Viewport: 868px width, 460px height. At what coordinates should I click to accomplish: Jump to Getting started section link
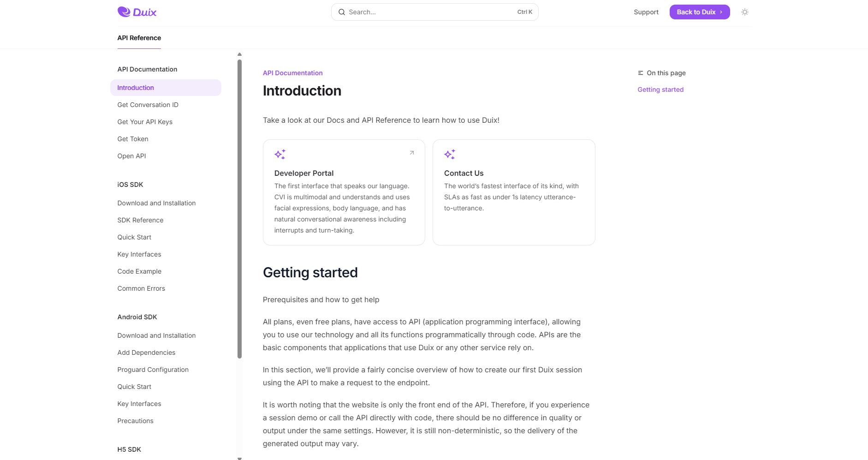coord(660,90)
